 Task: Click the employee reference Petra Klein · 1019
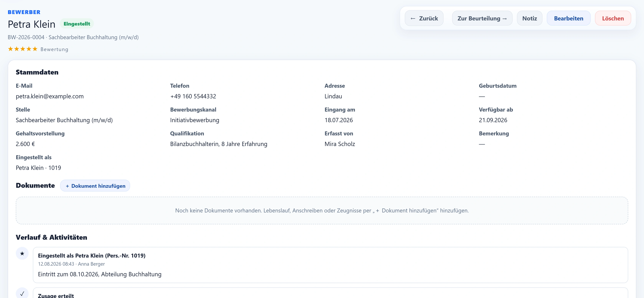coord(38,168)
